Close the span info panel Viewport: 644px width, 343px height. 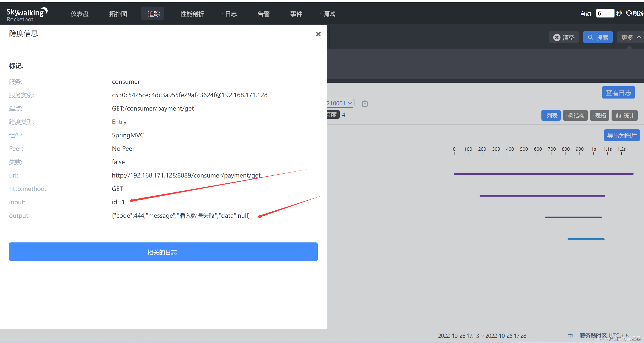(x=318, y=34)
